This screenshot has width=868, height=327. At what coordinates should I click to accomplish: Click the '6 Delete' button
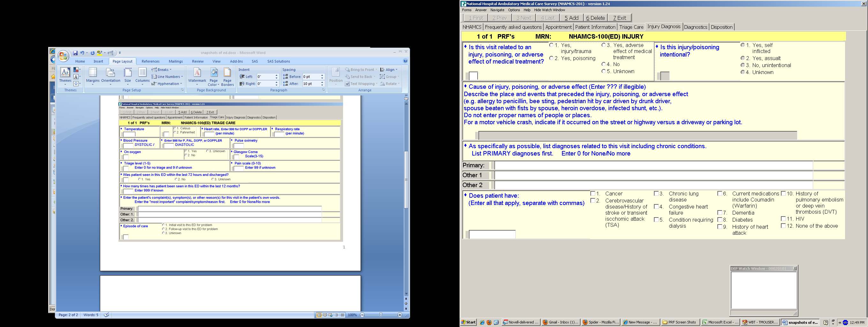(x=595, y=18)
